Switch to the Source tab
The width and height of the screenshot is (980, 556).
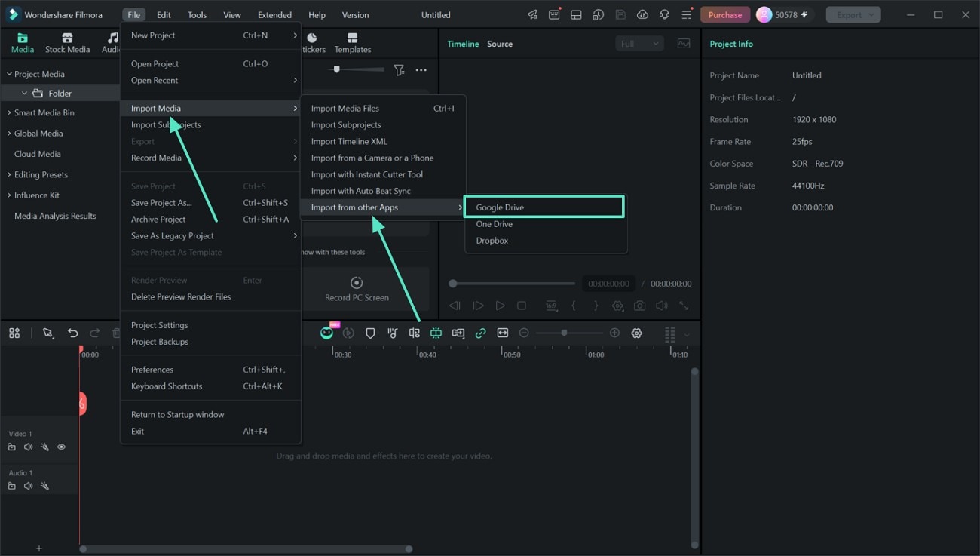[500, 44]
